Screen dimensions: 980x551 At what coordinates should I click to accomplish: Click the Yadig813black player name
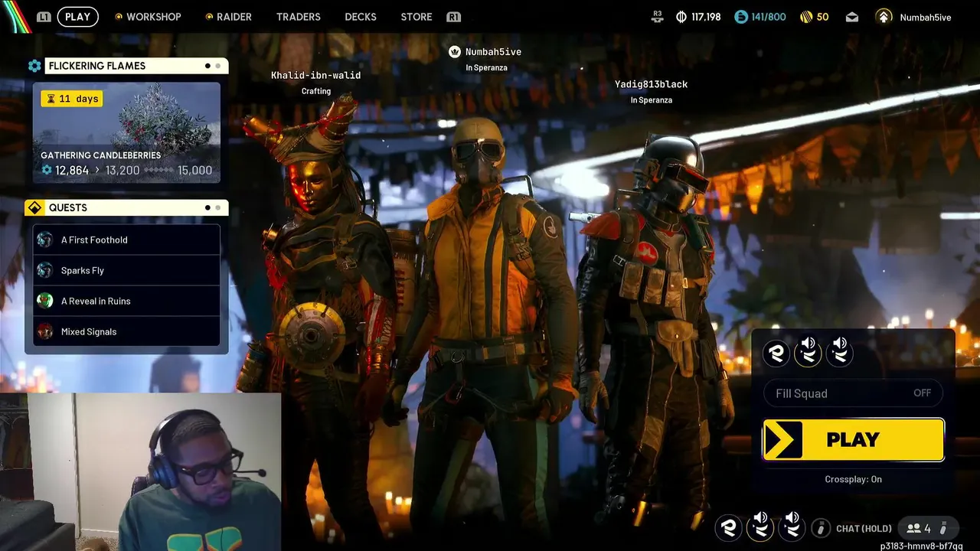(651, 84)
